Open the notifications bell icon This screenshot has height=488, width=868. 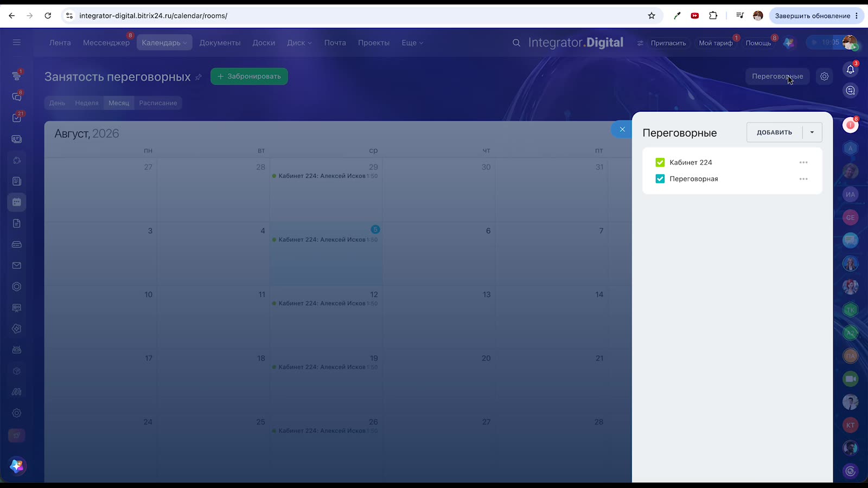coord(851,69)
